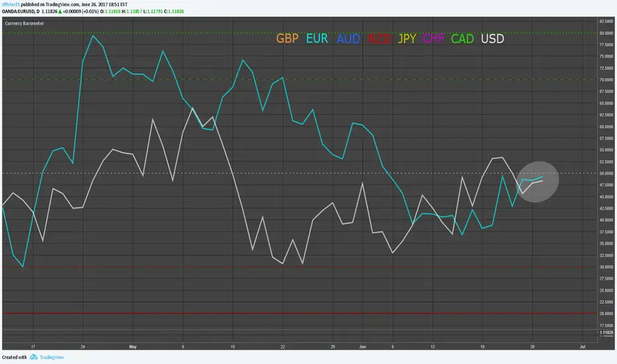Click the 20.0000 scale value
Image resolution: width=617 pixels, height=364 pixels.
[x=606, y=314]
